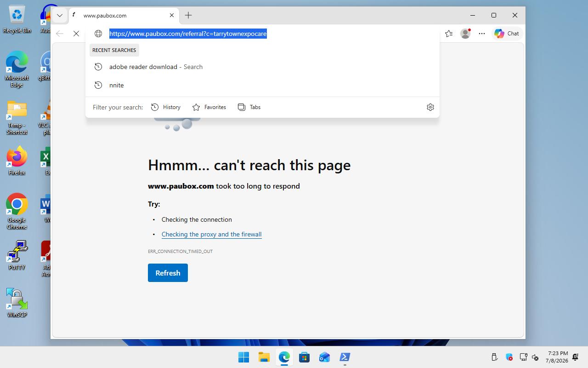Open 'Checking the proxy and the firewall' link
This screenshot has width=588, height=368.
pyautogui.click(x=211, y=234)
